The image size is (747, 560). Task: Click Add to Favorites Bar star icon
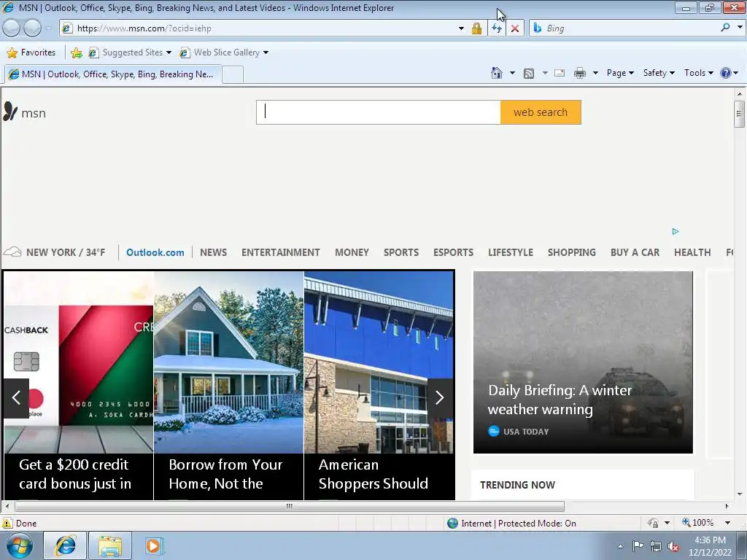tap(76, 52)
